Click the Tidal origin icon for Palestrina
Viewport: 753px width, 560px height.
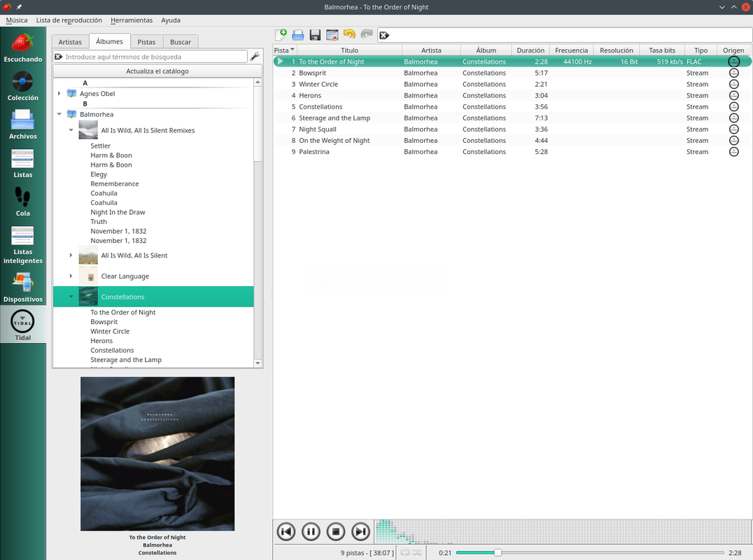pyautogui.click(x=734, y=152)
